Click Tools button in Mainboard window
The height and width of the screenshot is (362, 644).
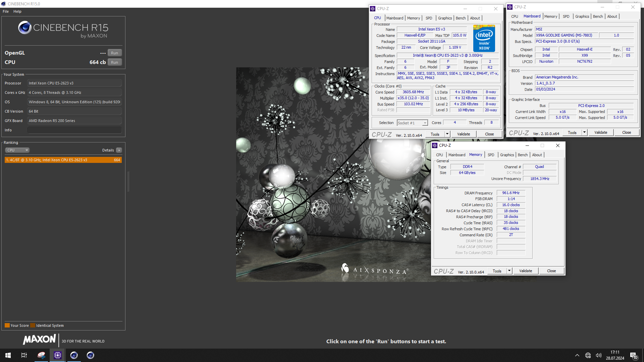pyautogui.click(x=572, y=133)
